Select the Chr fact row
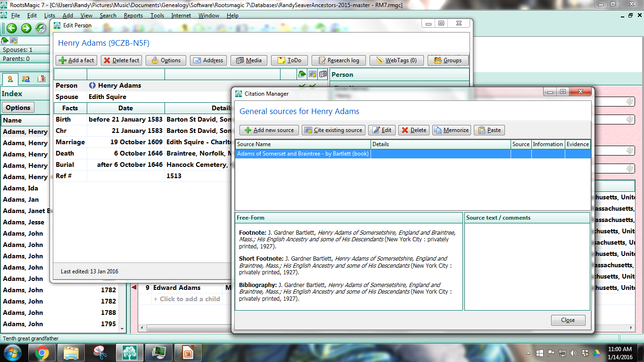Viewport: 644px width, 362px height. [142, 131]
